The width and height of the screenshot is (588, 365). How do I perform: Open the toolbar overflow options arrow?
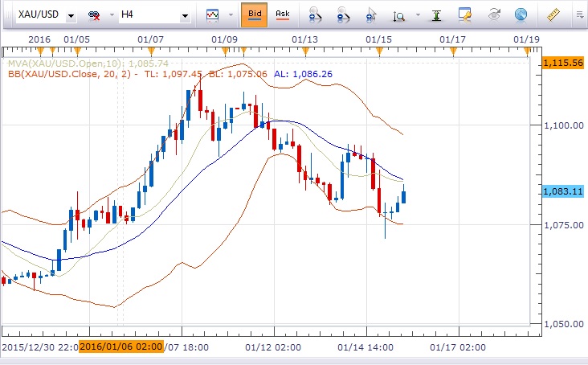[581, 15]
